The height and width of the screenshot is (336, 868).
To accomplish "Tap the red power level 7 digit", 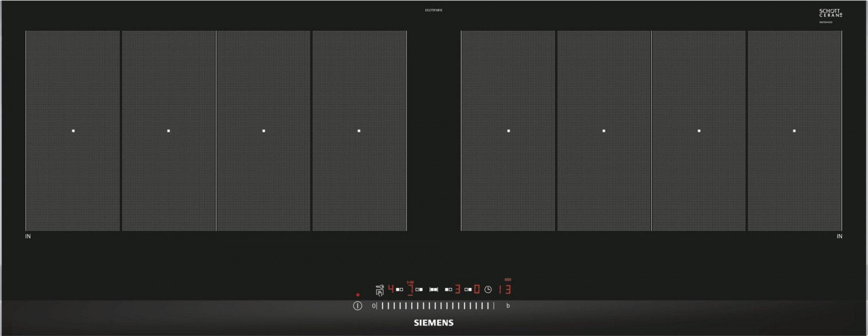I will pos(410,290).
